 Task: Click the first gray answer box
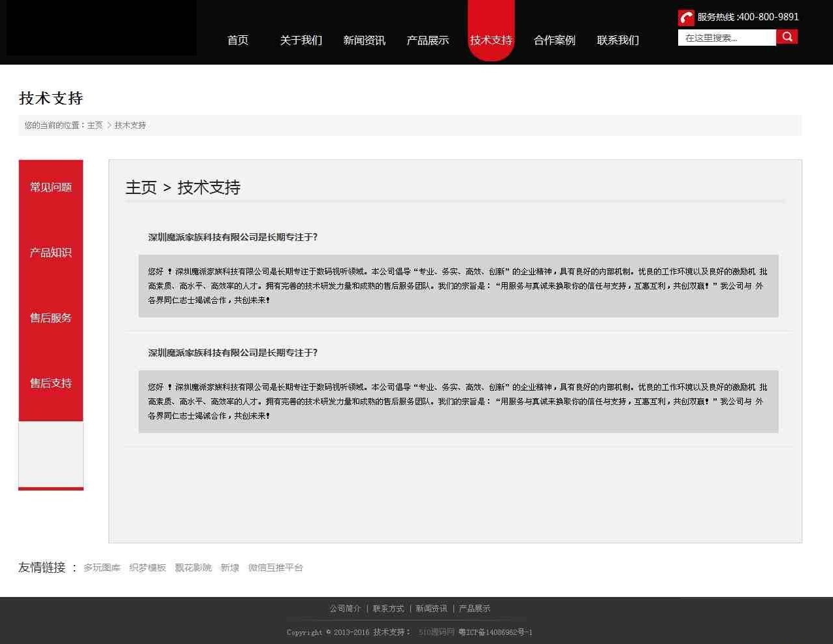pyautogui.click(x=459, y=286)
